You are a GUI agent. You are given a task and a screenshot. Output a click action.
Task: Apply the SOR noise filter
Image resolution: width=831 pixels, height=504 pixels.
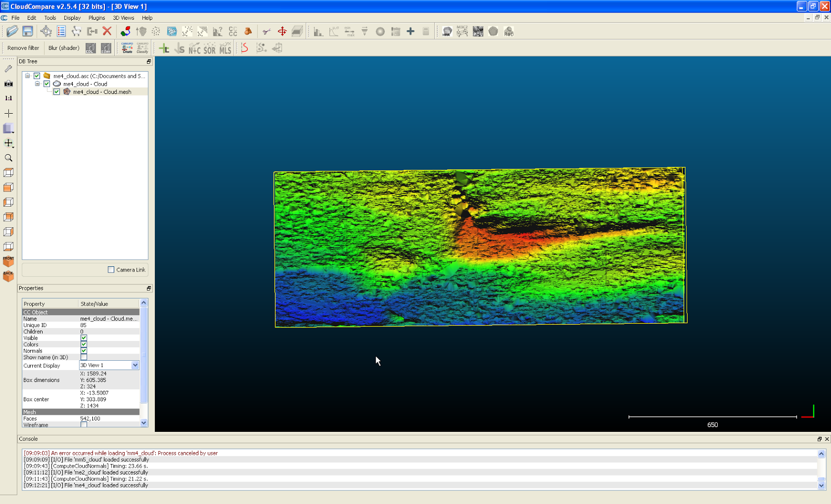click(209, 48)
